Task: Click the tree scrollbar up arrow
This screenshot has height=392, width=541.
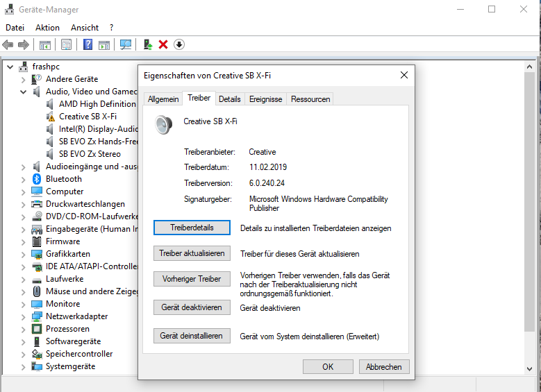Action: coord(529,67)
